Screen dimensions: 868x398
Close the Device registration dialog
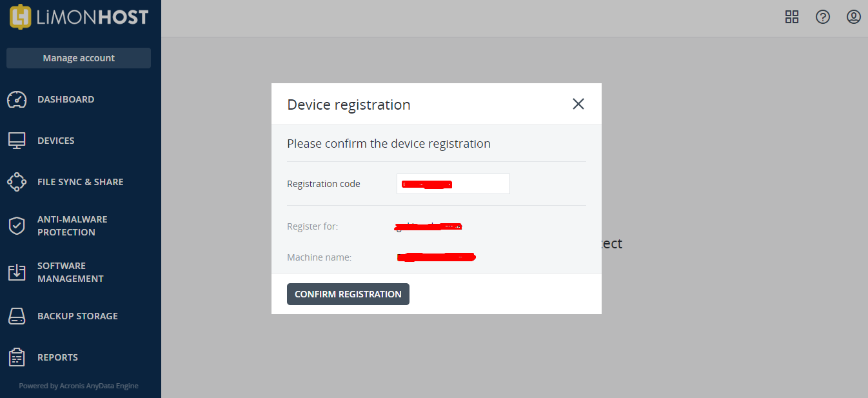click(x=578, y=104)
